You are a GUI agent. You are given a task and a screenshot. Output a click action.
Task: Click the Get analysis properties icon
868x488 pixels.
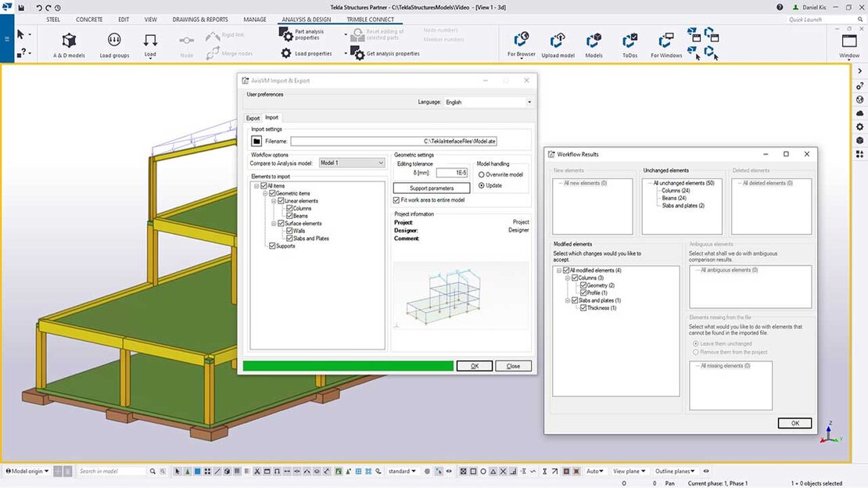357,53
